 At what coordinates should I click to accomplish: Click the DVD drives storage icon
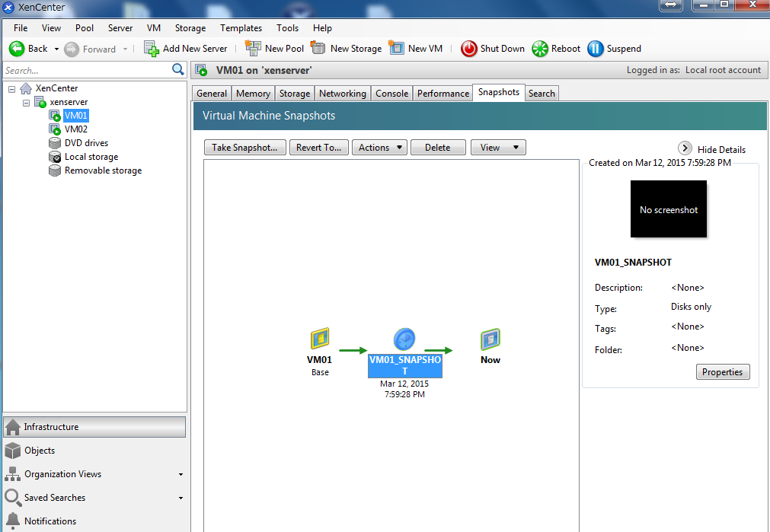(55, 143)
